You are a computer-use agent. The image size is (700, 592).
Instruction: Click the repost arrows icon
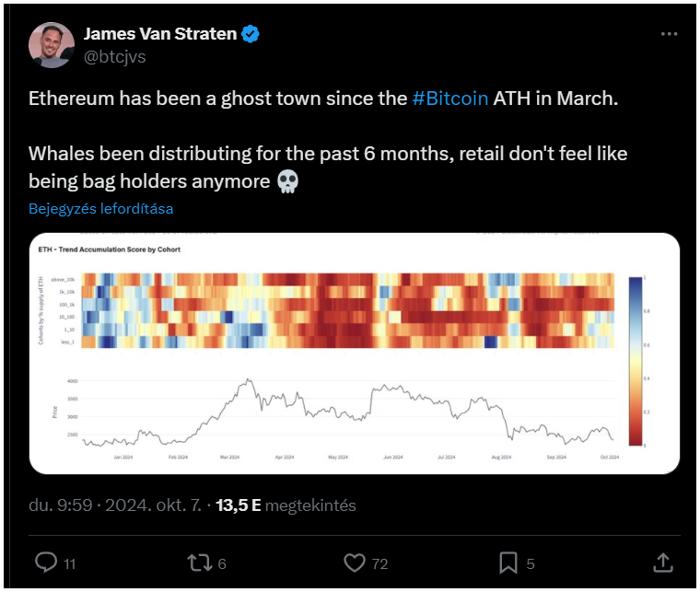200,563
